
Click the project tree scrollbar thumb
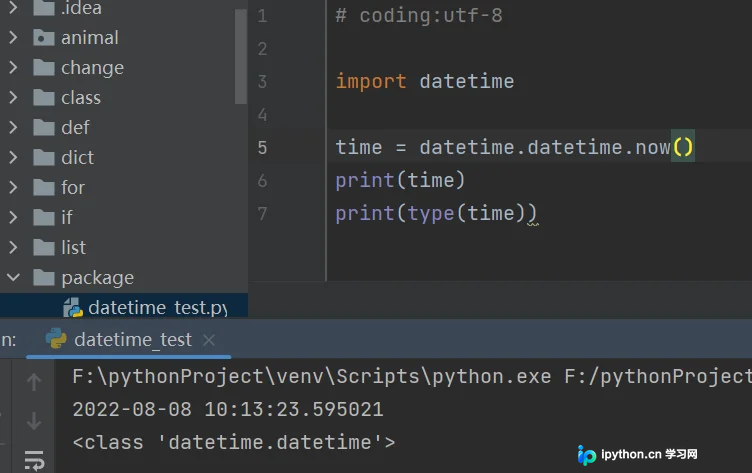click(x=241, y=56)
